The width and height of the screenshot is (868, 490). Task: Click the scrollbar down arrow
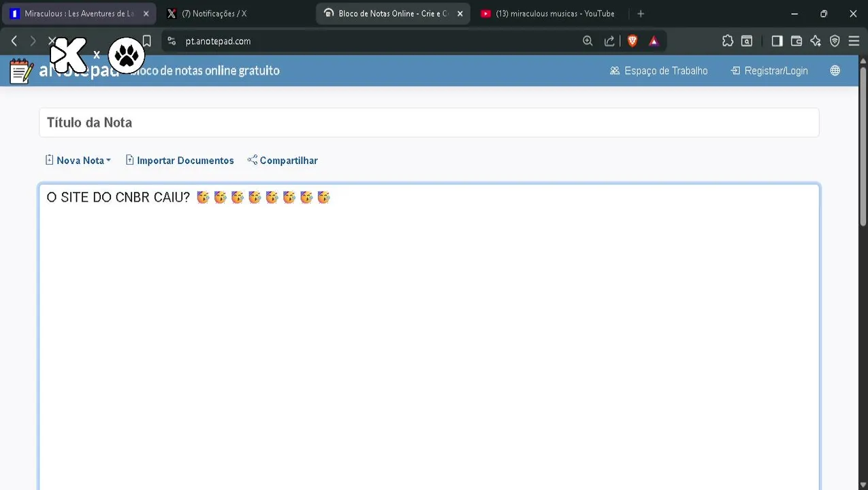pos(863,485)
